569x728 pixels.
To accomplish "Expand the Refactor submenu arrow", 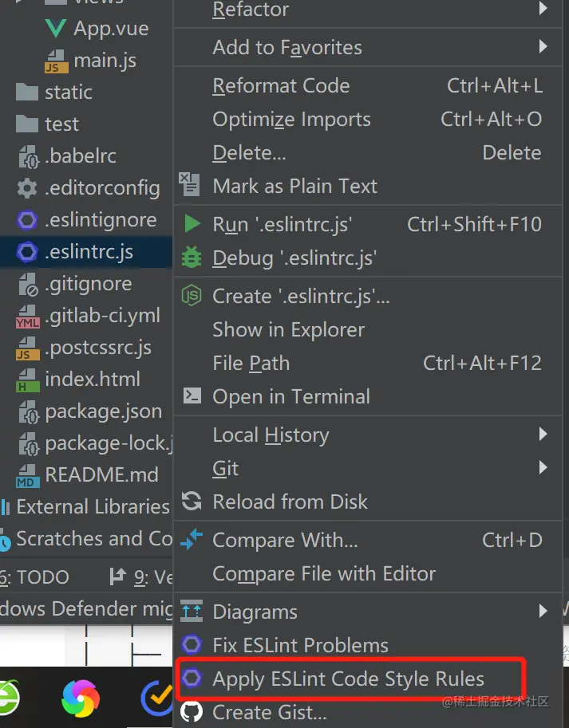I will 543,10.
